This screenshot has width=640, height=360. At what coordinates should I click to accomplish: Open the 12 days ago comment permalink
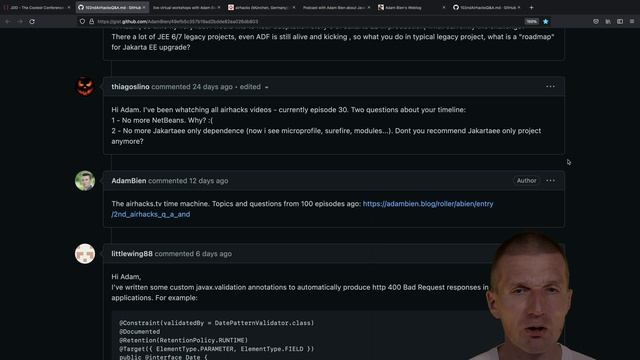point(208,180)
